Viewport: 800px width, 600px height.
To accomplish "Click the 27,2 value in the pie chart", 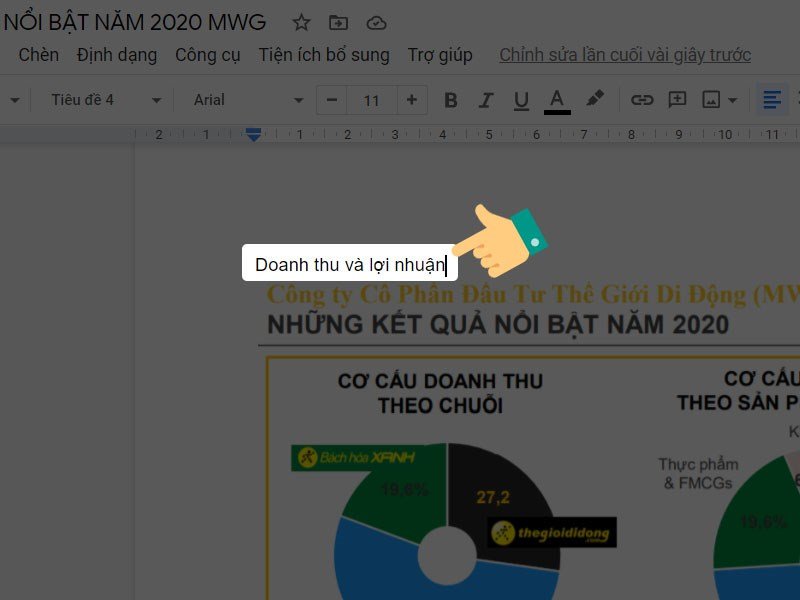I will 493,497.
